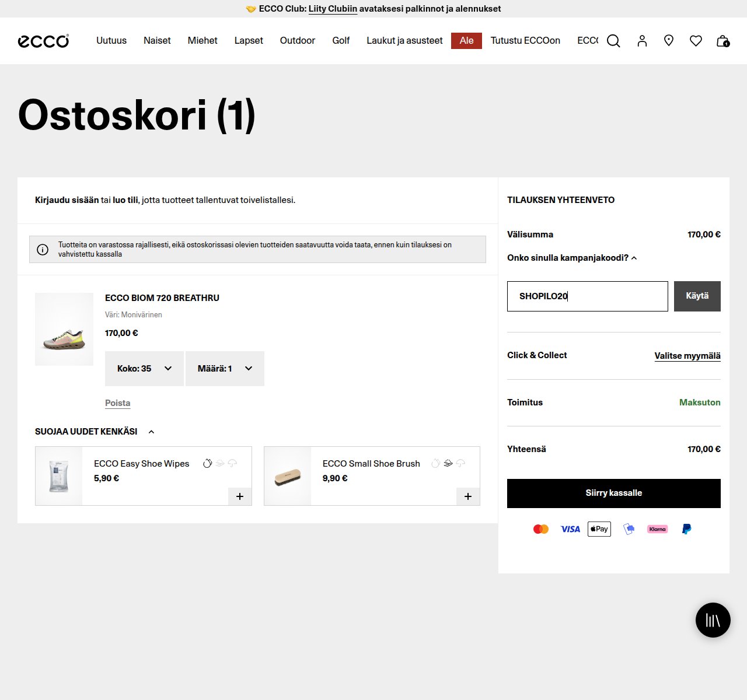
Task: Add ECCO Easy Shoe Wipes with plus
Action: (x=240, y=496)
